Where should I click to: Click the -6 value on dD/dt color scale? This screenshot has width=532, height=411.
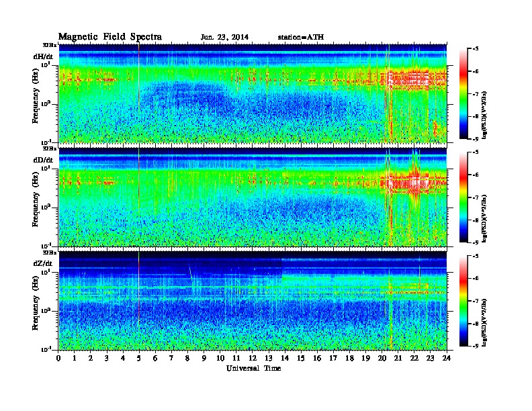pos(476,175)
